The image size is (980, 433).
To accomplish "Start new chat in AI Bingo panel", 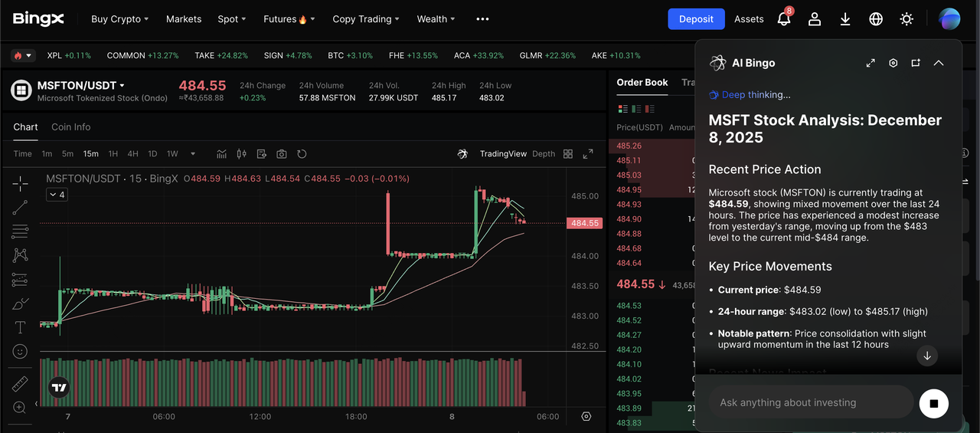I will [x=916, y=63].
